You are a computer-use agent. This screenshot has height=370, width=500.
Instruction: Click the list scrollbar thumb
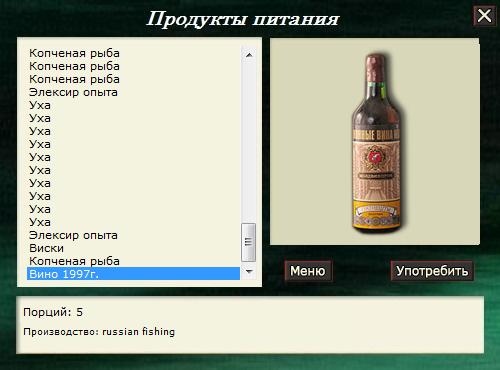click(x=249, y=242)
